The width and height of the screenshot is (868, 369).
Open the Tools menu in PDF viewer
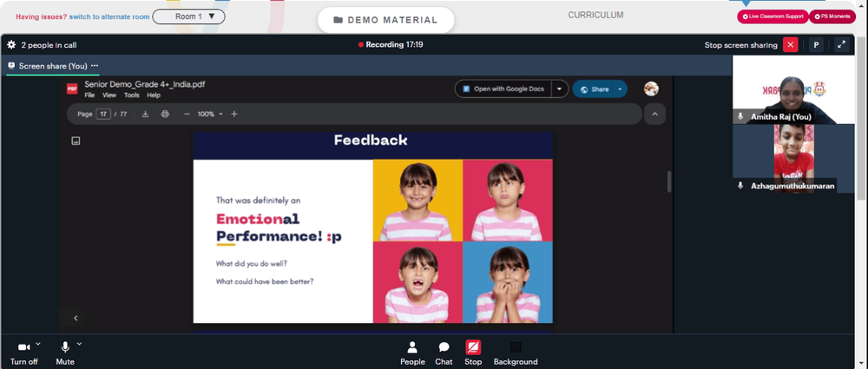(x=132, y=96)
